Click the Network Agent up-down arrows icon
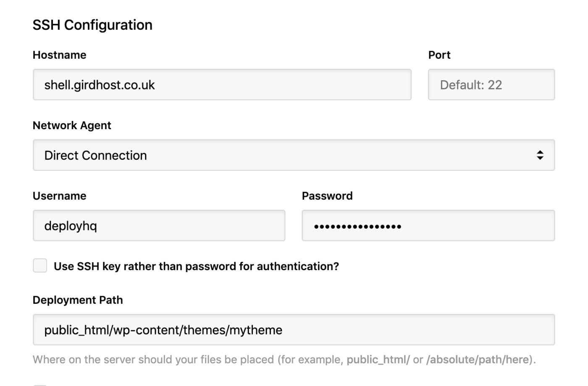 (540, 155)
